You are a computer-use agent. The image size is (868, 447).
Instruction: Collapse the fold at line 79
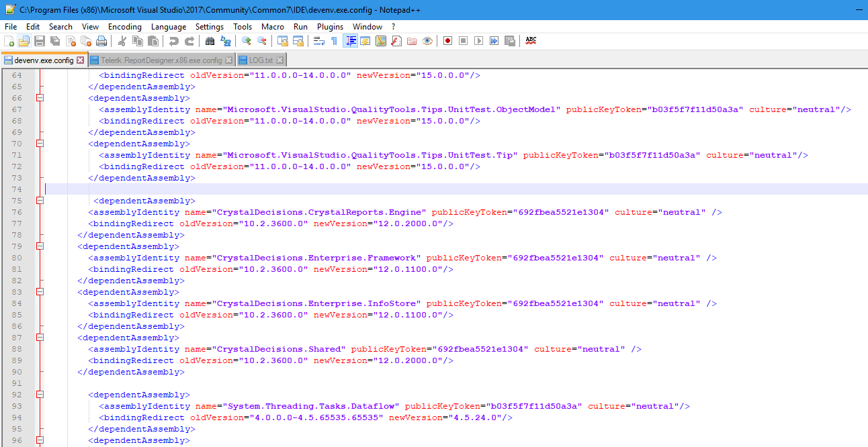coord(40,246)
